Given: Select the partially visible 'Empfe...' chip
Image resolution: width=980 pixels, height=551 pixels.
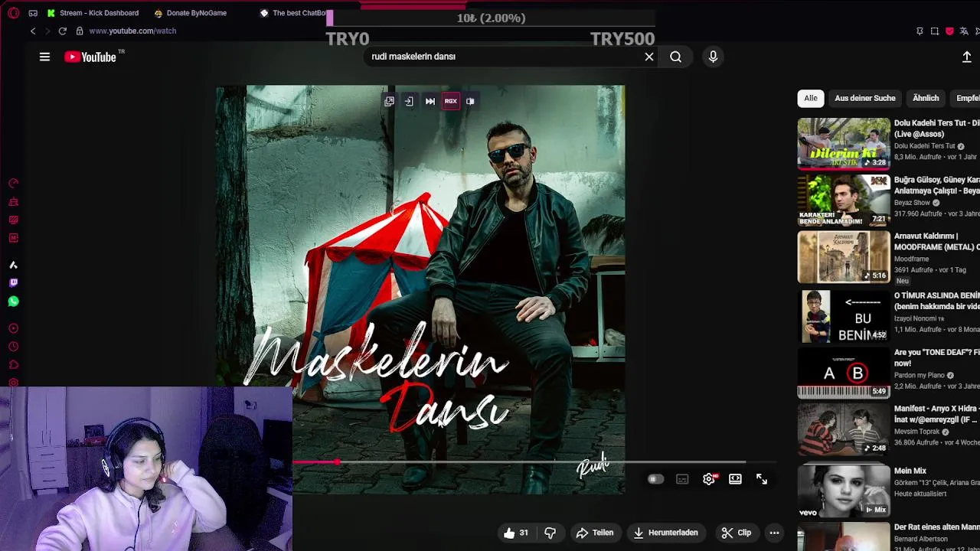Looking at the screenshot, I should (x=966, y=98).
